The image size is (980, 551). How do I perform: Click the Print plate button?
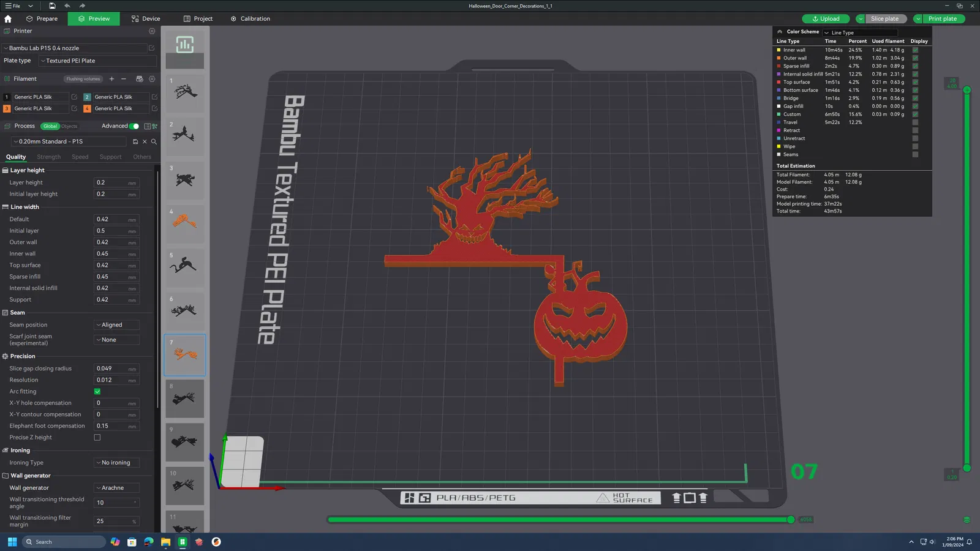click(x=943, y=19)
